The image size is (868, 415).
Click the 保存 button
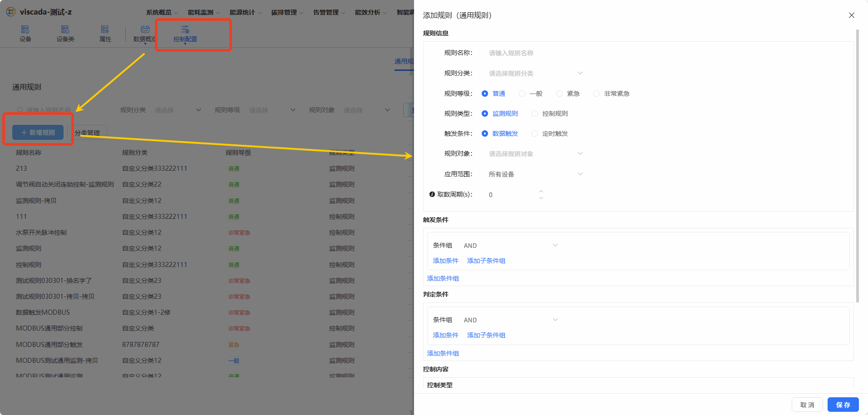pyautogui.click(x=843, y=405)
